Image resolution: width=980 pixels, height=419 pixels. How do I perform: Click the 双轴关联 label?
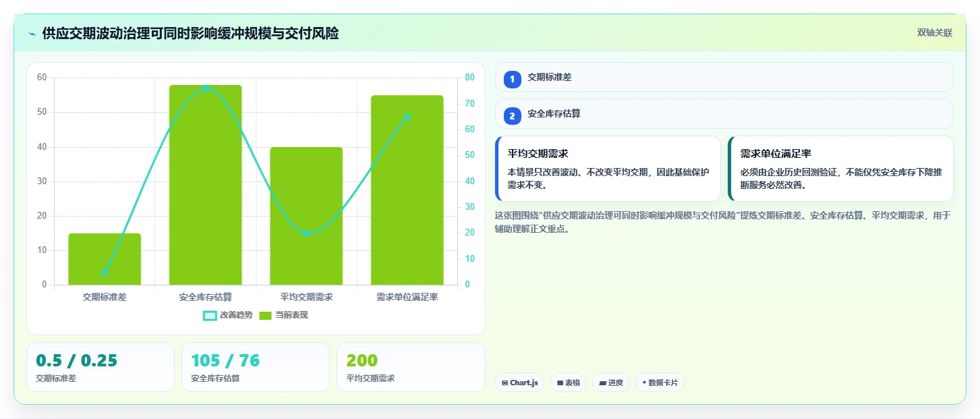(934, 33)
